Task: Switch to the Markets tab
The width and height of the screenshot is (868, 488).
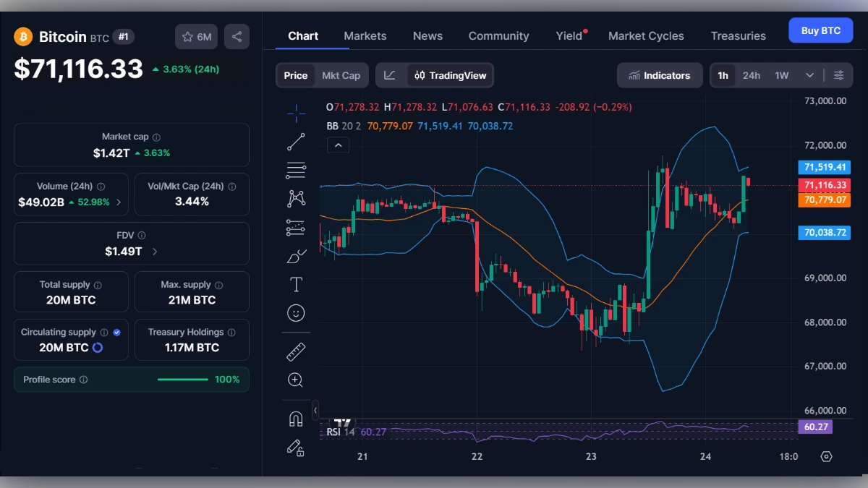Action: (365, 35)
